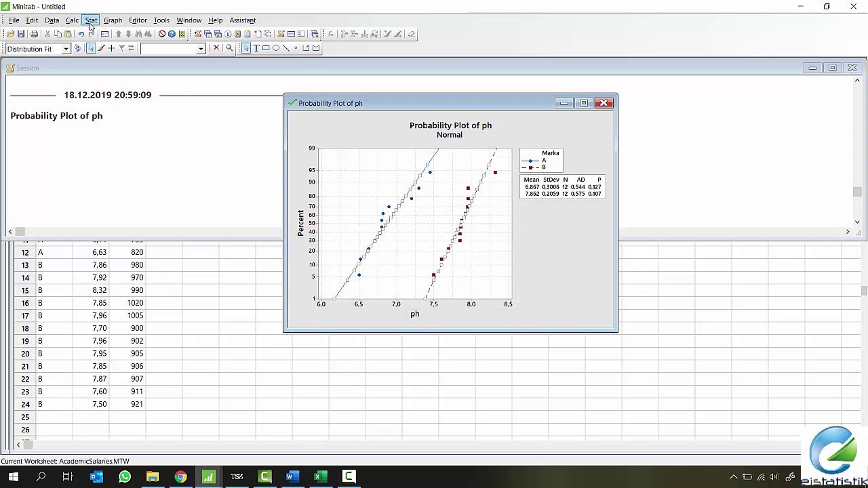
Task: Open Help via blue question icon
Action: 172,34
